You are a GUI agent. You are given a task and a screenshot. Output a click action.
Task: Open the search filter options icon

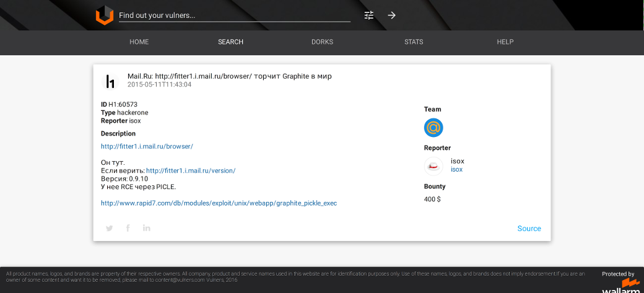[x=369, y=15]
